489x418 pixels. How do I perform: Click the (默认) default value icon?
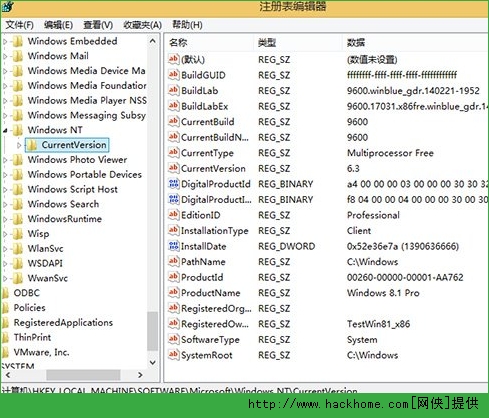click(x=174, y=59)
